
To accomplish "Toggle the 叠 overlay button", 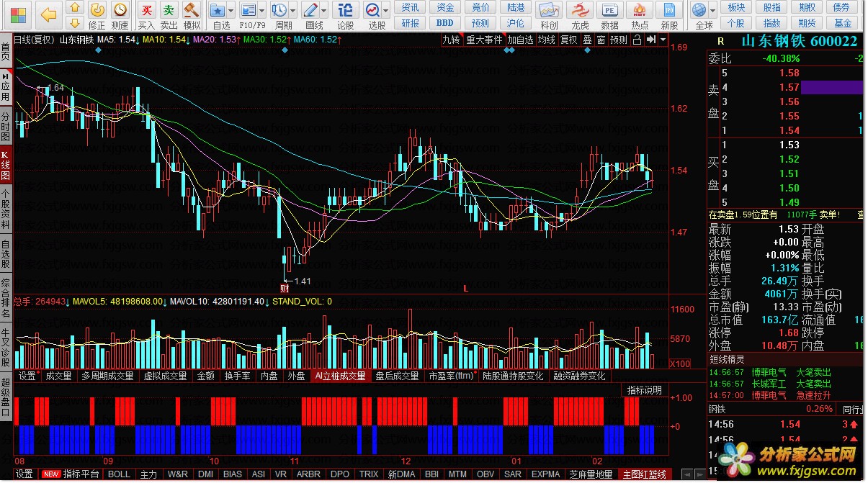I will pyautogui.click(x=587, y=40).
